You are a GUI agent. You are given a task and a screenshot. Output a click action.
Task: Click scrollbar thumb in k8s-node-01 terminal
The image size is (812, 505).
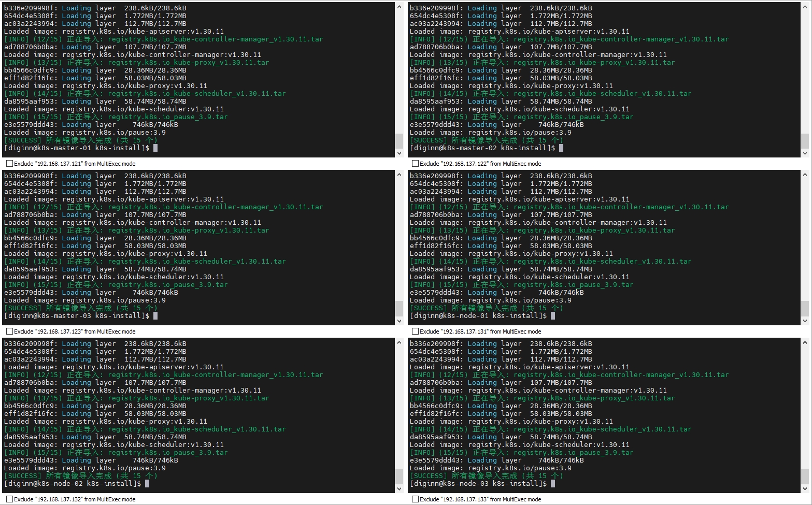[805, 309]
